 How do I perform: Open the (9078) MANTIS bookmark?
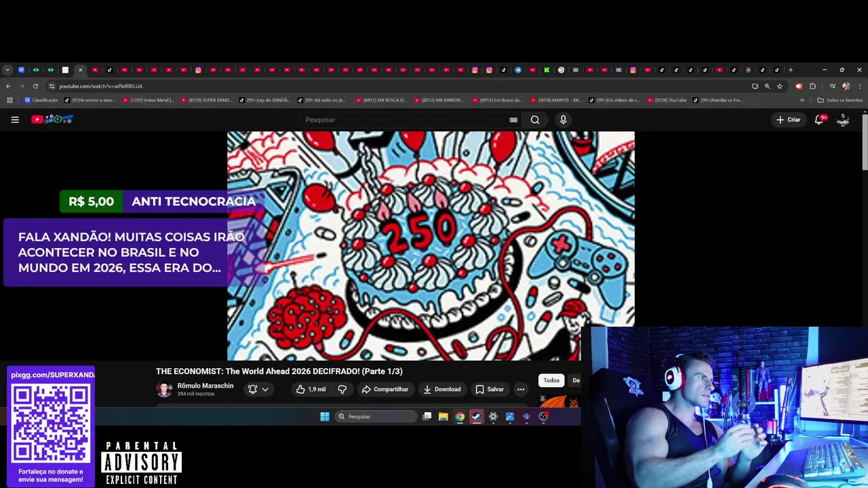point(556,100)
